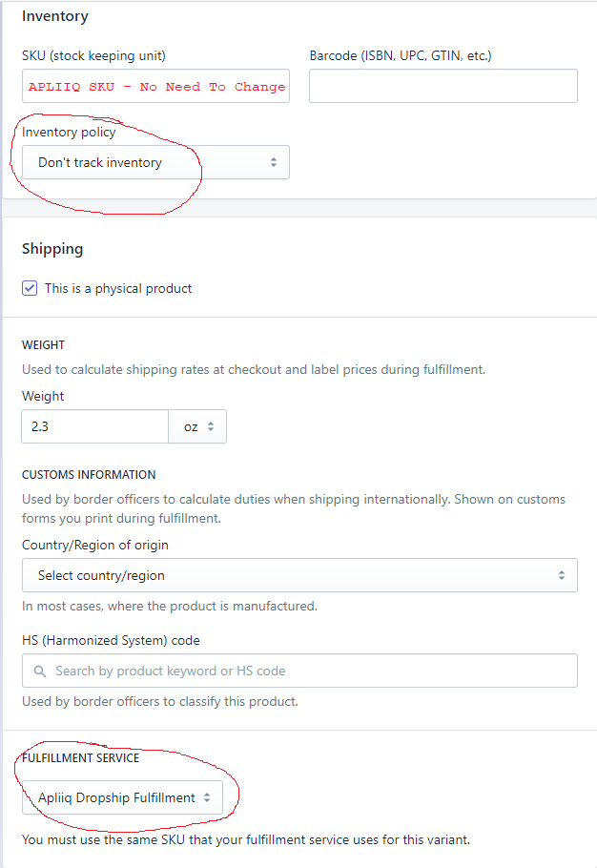Open the Apliiq Dropship Fulfillment dropdown
This screenshot has width=597, height=868.
(122, 797)
